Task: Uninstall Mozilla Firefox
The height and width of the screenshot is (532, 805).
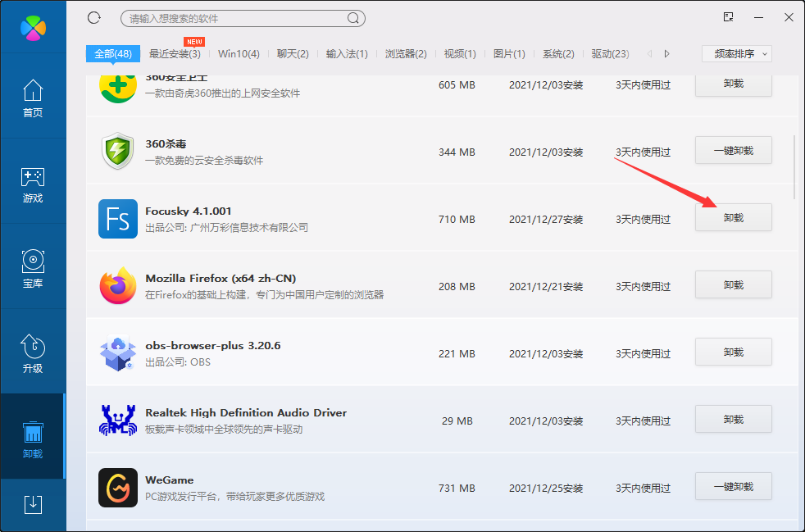Action: click(x=734, y=285)
